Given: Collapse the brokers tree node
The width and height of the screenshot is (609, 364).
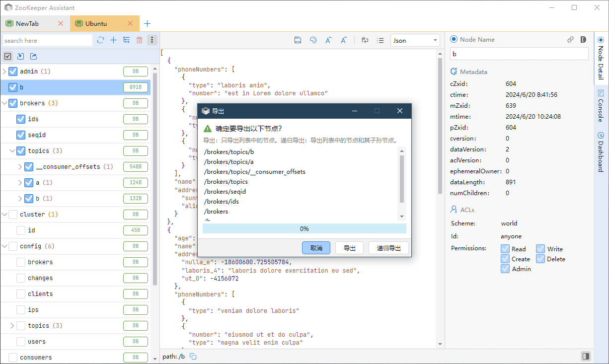Looking at the screenshot, I should 4,103.
